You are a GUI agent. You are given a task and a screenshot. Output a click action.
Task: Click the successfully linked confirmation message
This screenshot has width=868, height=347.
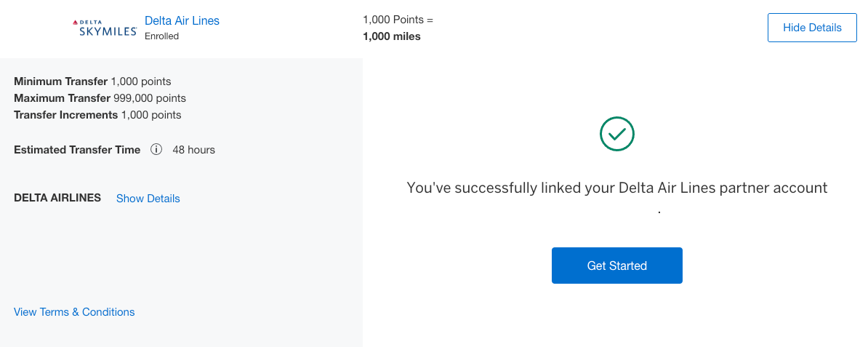tap(616, 188)
